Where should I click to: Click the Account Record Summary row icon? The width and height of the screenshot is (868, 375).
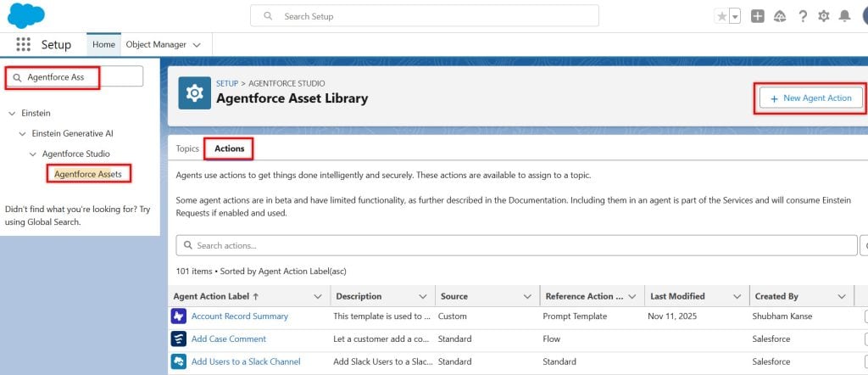(x=178, y=316)
